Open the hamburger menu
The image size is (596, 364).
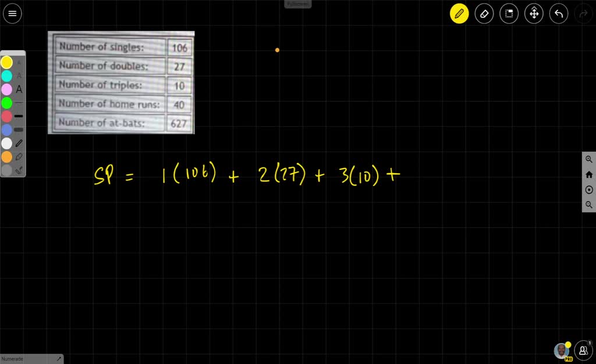click(12, 13)
